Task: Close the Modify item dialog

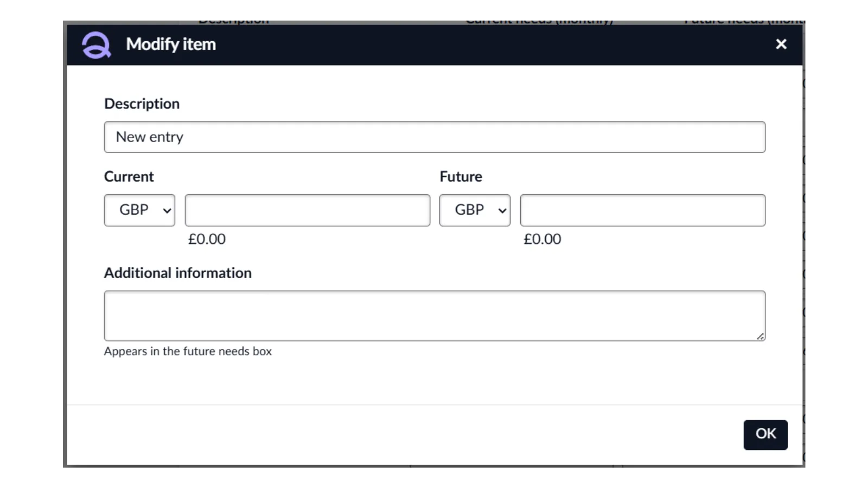Action: click(781, 44)
